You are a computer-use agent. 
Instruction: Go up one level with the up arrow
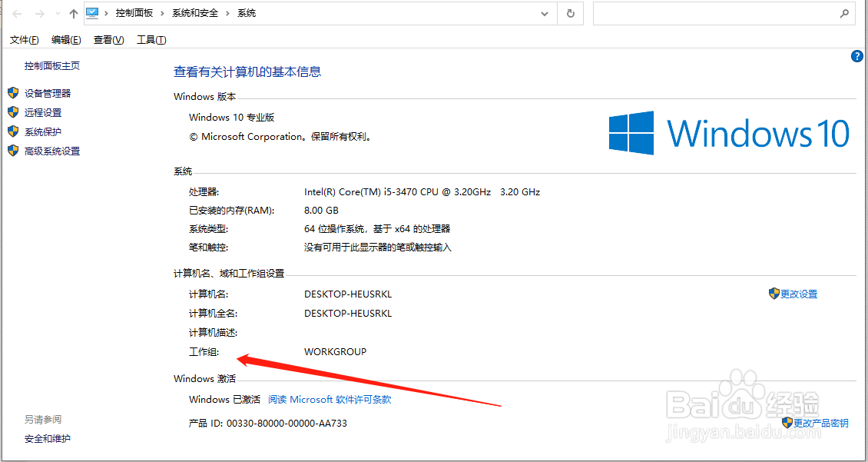point(74,14)
